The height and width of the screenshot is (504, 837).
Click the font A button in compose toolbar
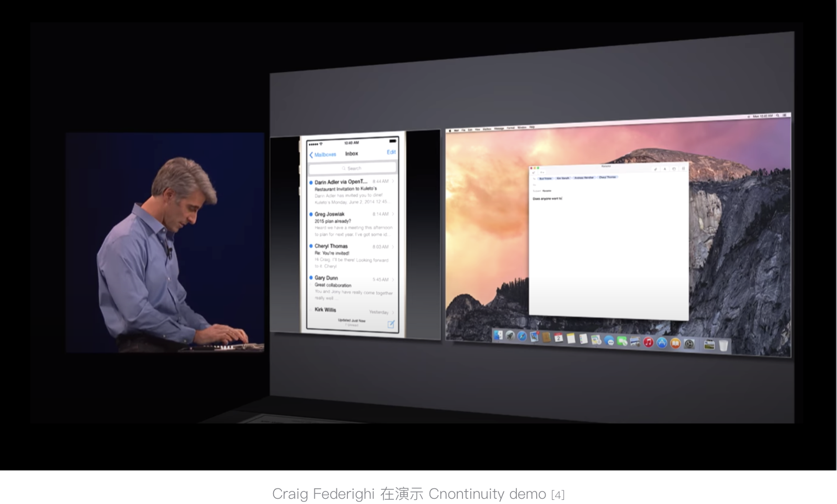pos(665,169)
